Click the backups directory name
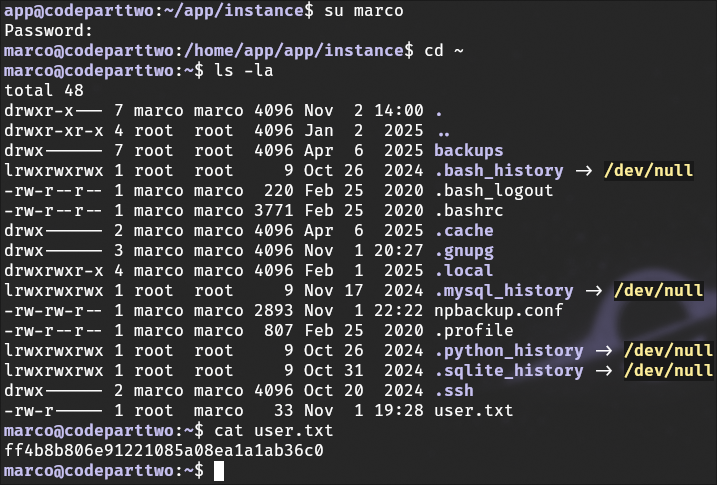The height and width of the screenshot is (485, 717). (468, 150)
